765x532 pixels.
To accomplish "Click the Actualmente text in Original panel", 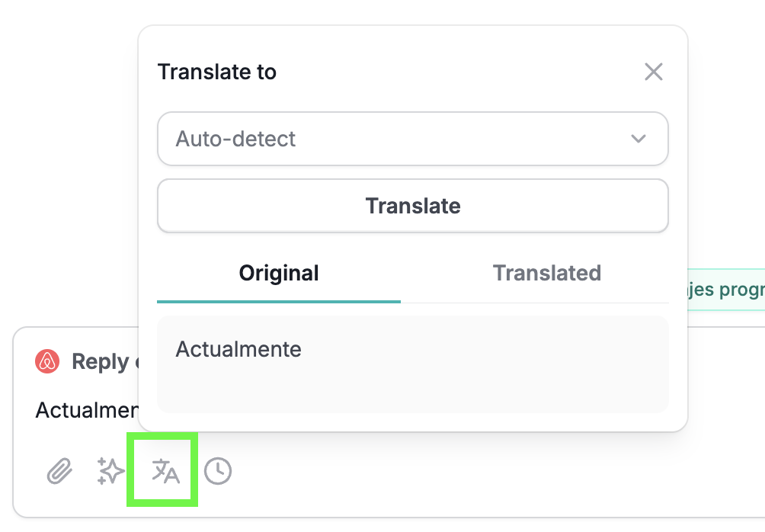I will (x=238, y=350).
